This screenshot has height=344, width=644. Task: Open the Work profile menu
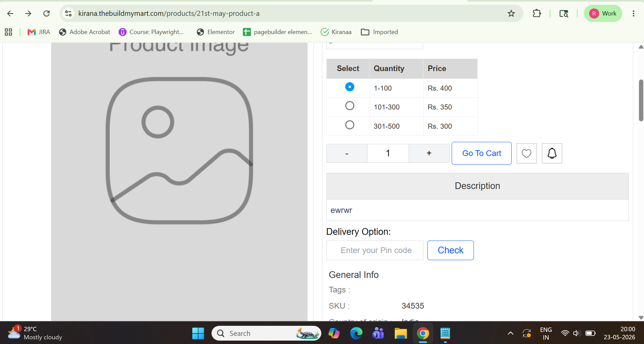click(603, 13)
